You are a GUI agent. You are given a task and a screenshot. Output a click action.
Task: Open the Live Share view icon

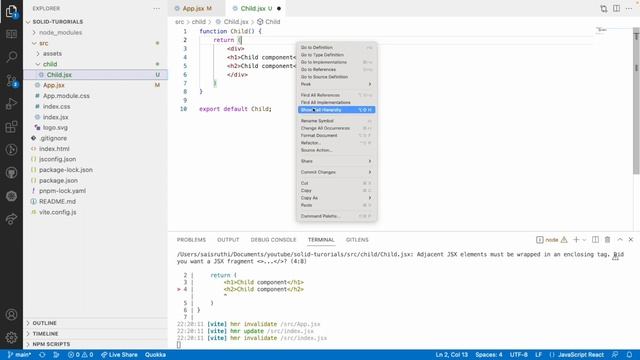[11, 219]
